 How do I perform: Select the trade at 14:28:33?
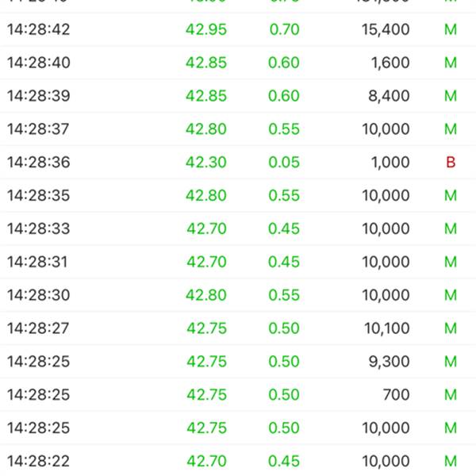click(x=39, y=229)
